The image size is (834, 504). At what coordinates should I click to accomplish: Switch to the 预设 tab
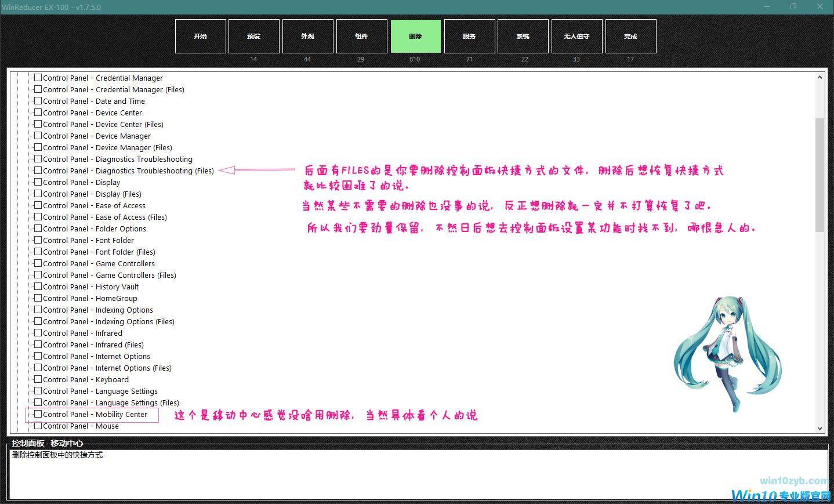(253, 36)
